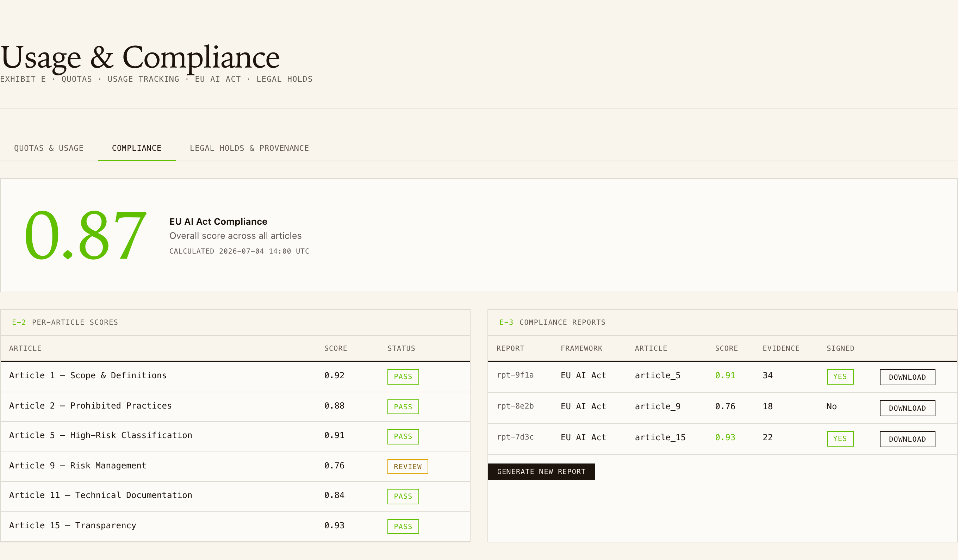
Task: Open the Quotas & Usage tab
Action: (x=49, y=148)
